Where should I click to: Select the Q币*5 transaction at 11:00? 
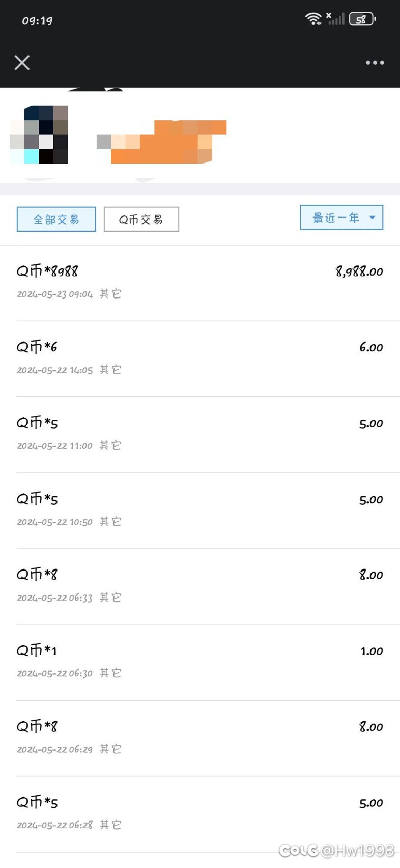(x=200, y=435)
